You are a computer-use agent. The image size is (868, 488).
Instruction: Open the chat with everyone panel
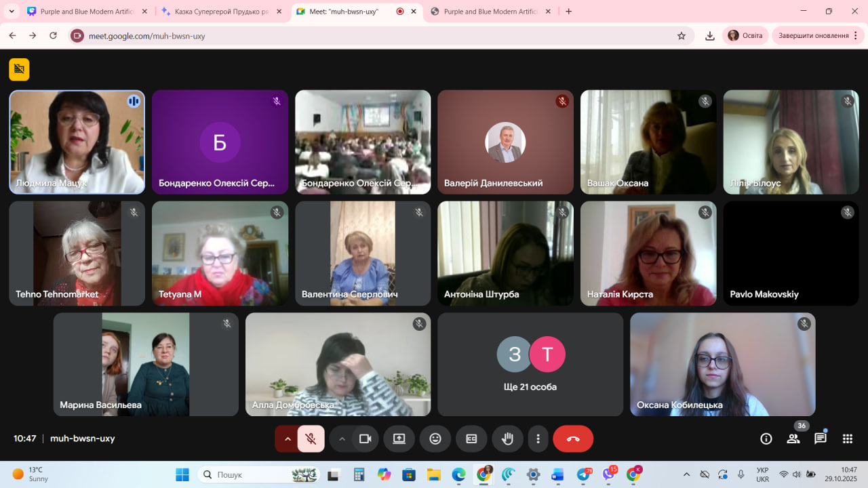click(x=821, y=439)
